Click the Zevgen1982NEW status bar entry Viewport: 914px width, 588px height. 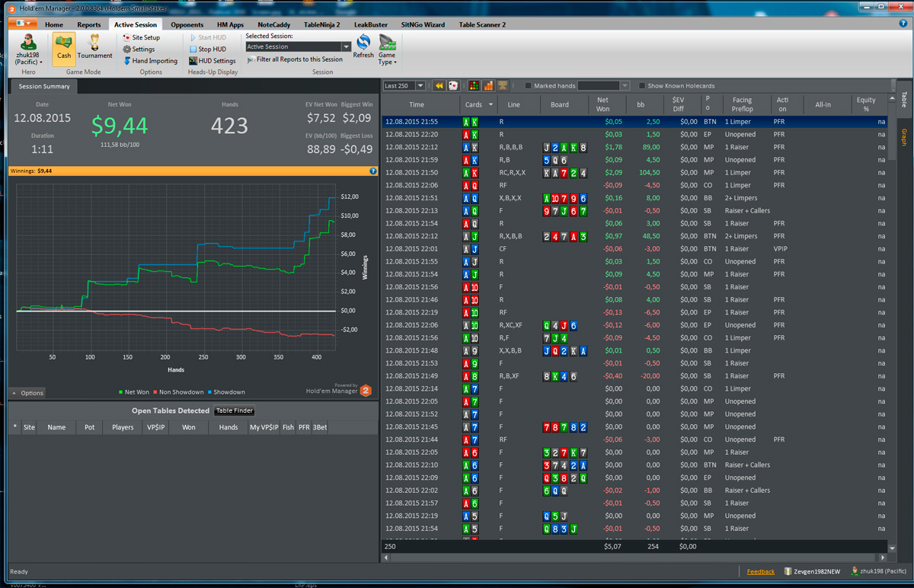coord(810,571)
